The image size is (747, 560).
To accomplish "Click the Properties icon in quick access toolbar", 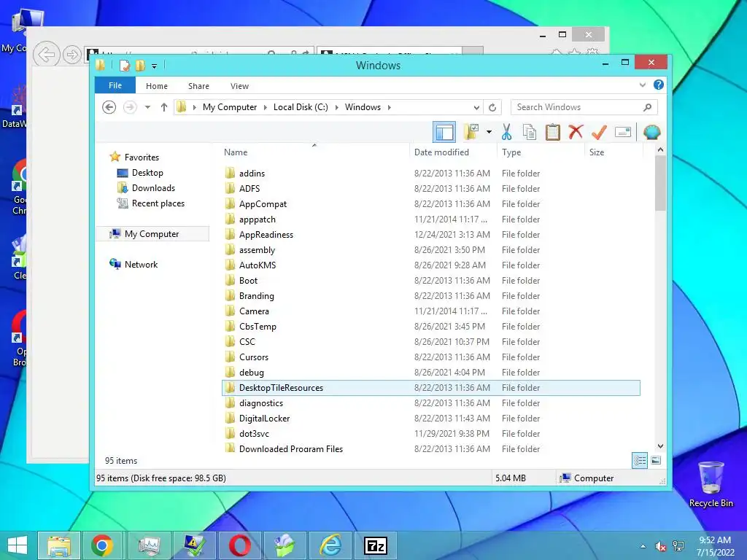I will tap(124, 66).
